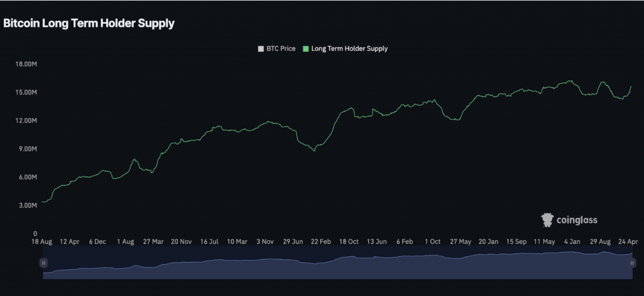The height and width of the screenshot is (296, 644).
Task: Click the 3 Nov x-axis date
Action: (x=265, y=242)
